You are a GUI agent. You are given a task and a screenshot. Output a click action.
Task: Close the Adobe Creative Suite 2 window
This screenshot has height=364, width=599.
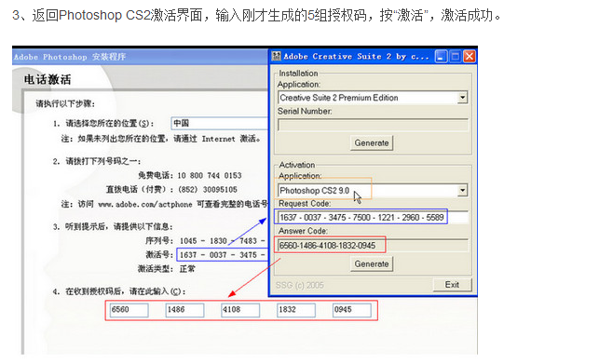[470, 57]
